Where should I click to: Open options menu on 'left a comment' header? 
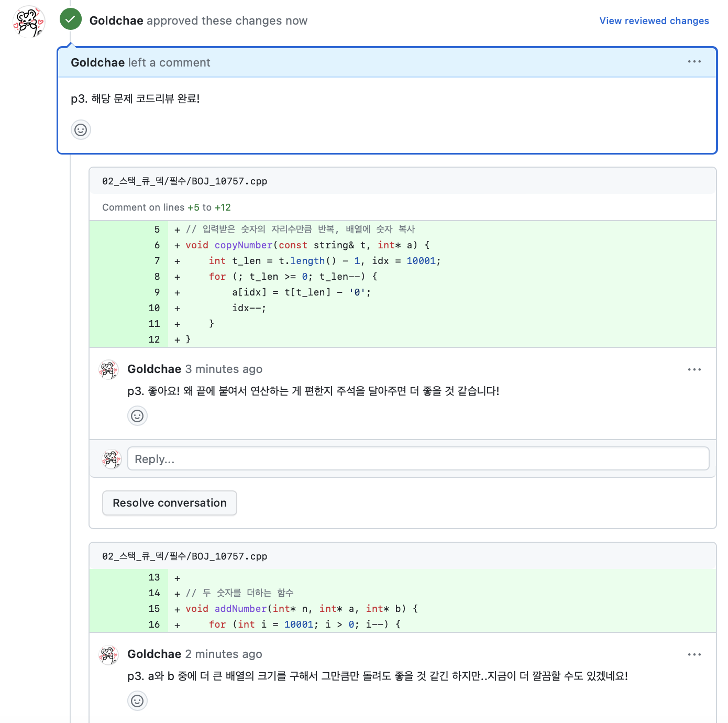click(x=694, y=62)
